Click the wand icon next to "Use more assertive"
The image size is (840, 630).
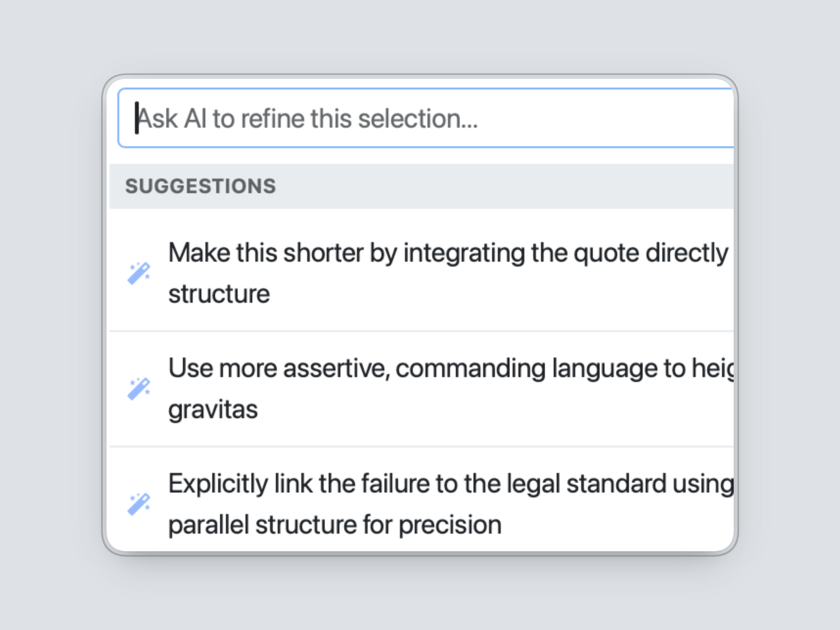pyautogui.click(x=139, y=388)
